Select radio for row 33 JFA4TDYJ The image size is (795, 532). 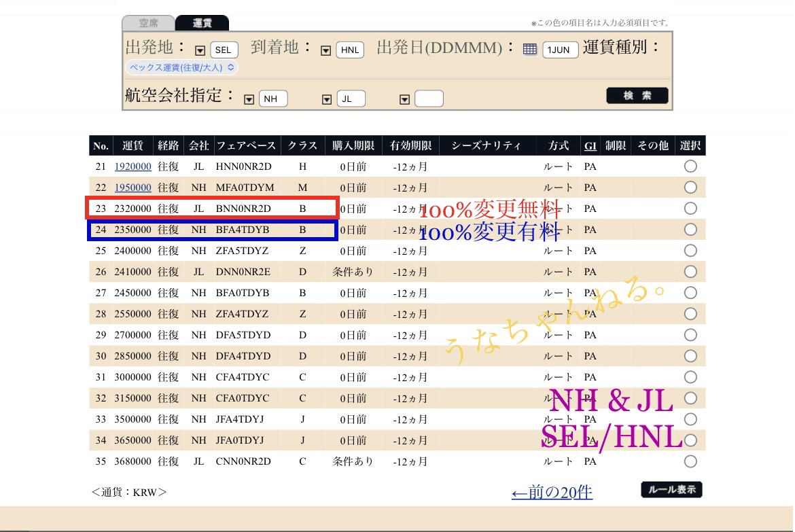[690, 419]
